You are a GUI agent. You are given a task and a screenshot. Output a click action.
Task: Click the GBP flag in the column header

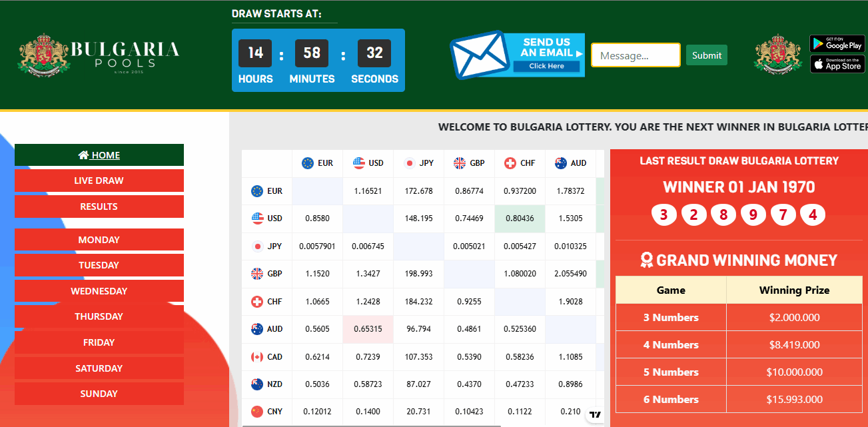tap(460, 163)
